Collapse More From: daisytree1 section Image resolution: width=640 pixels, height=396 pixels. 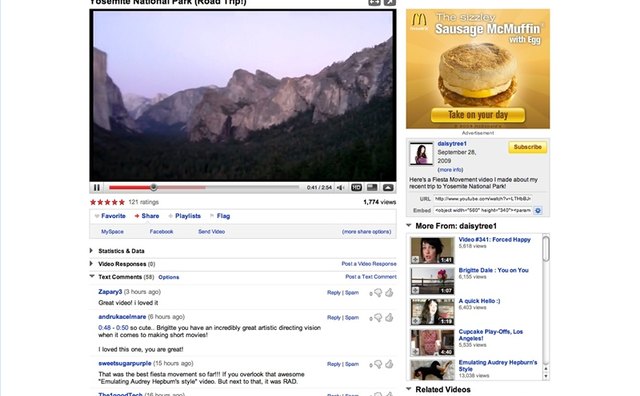pyautogui.click(x=409, y=225)
